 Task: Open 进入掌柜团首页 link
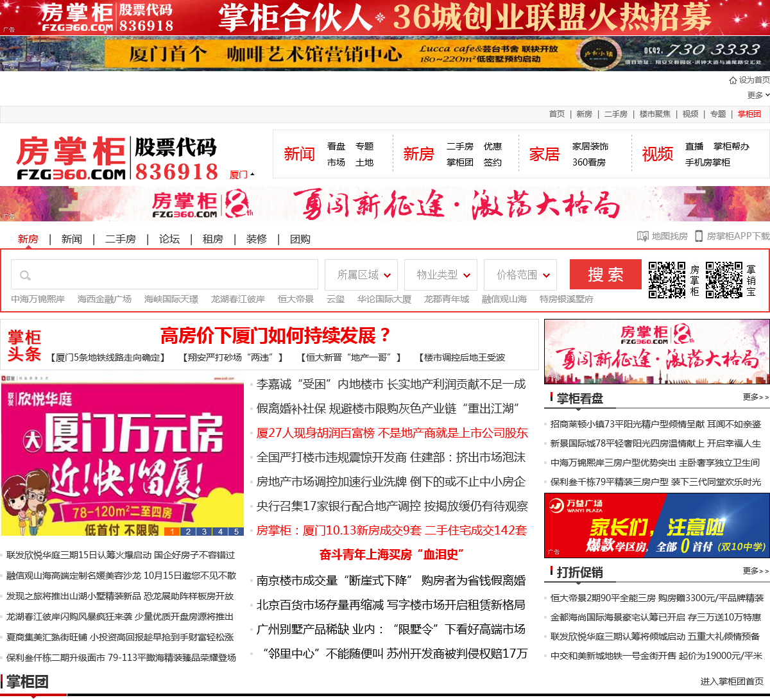pyautogui.click(x=732, y=681)
